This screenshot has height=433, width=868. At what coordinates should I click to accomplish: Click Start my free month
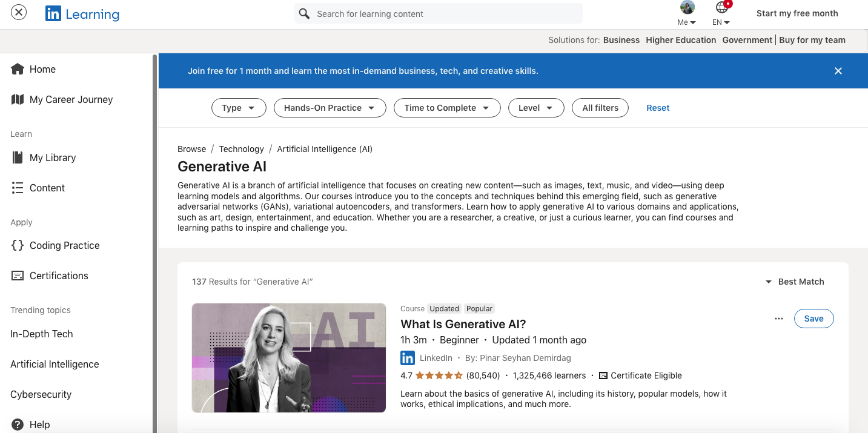[x=797, y=13]
